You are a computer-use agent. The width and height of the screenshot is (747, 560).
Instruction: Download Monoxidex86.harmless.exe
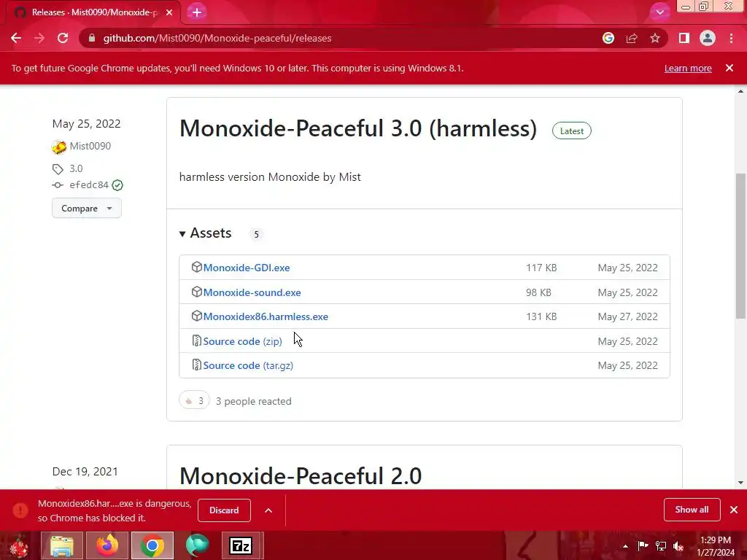coord(266,316)
